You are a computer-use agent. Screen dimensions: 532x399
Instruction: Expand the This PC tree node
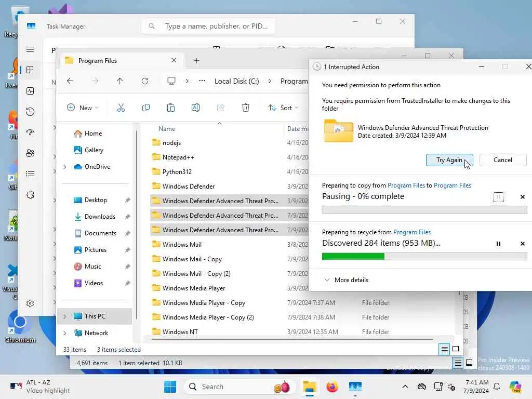pos(65,316)
